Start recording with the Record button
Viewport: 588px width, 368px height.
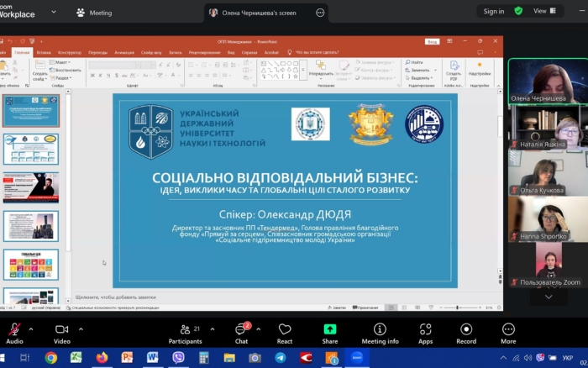466,329
